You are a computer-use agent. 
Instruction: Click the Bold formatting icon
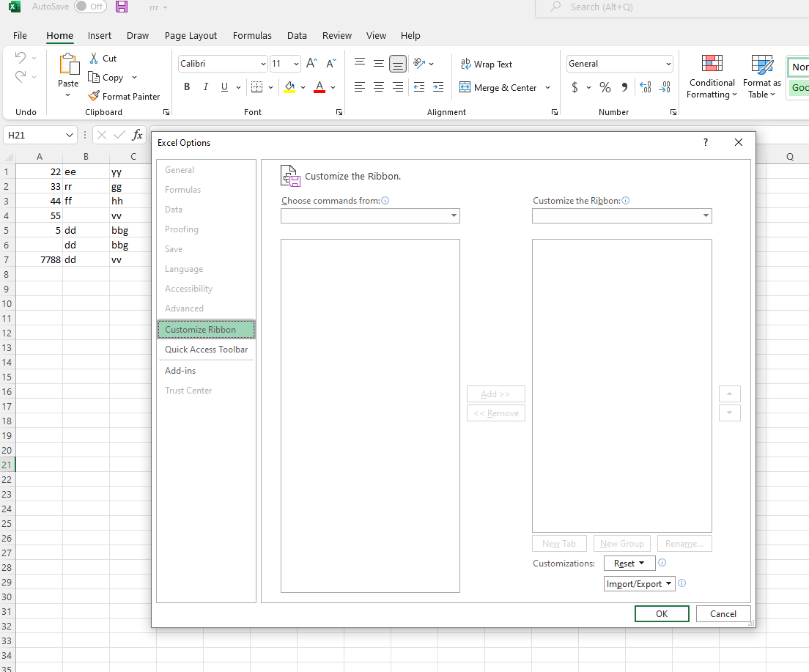pos(187,87)
